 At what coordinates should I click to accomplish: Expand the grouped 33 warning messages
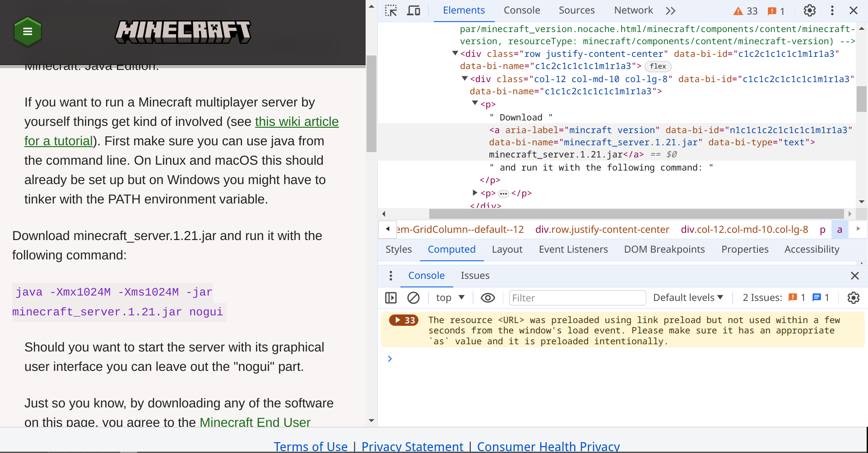404,320
